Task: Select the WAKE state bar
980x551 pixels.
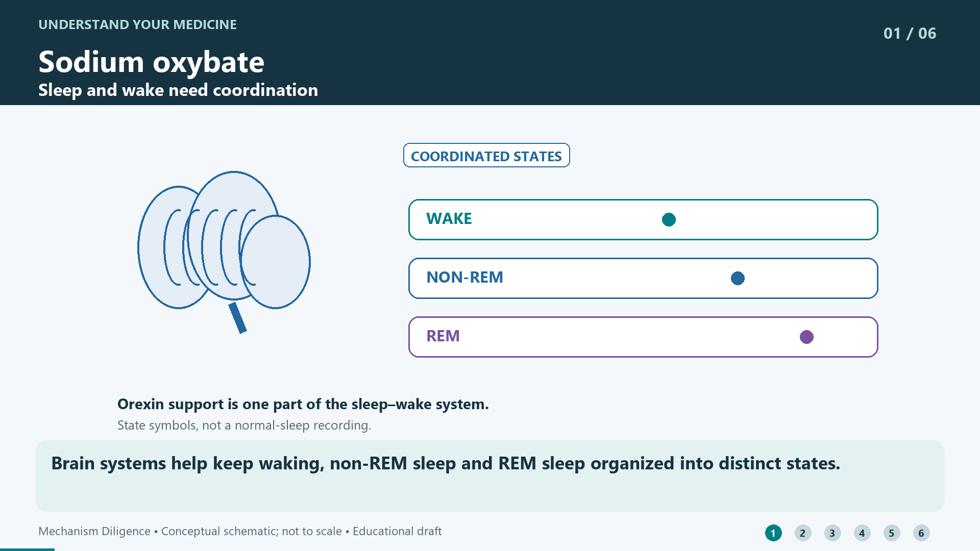Action: [643, 220]
